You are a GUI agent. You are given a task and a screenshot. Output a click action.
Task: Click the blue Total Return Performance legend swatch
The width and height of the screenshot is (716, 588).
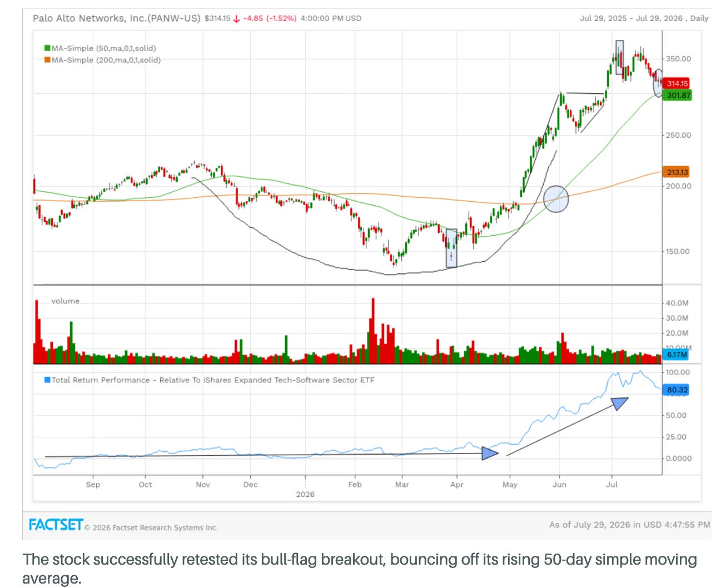tap(48, 380)
